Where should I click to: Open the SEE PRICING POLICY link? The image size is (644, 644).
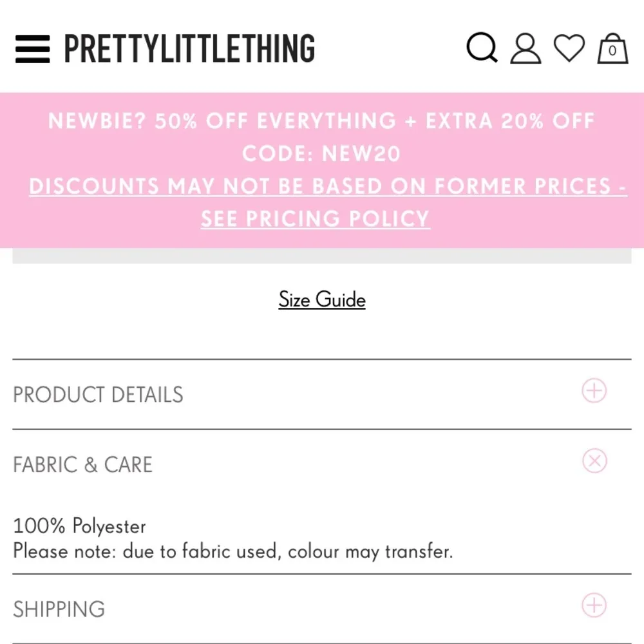[315, 218]
